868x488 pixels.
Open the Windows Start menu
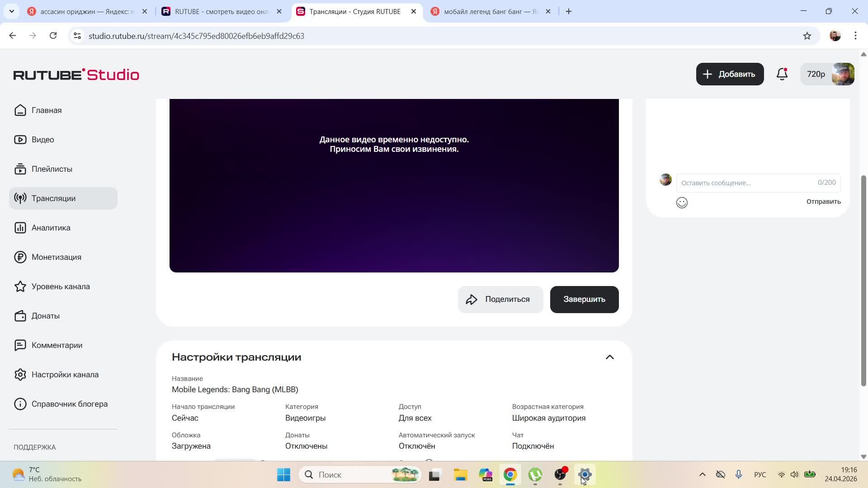(283, 475)
